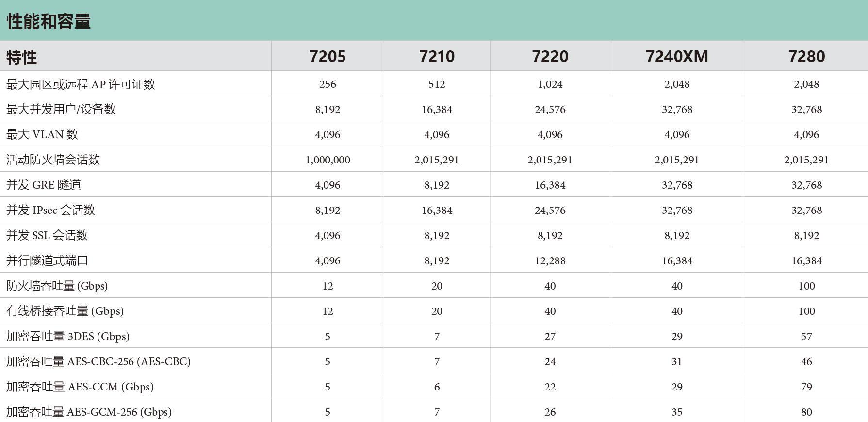Select the 7205 column header
868x422 pixels.
pyautogui.click(x=328, y=57)
